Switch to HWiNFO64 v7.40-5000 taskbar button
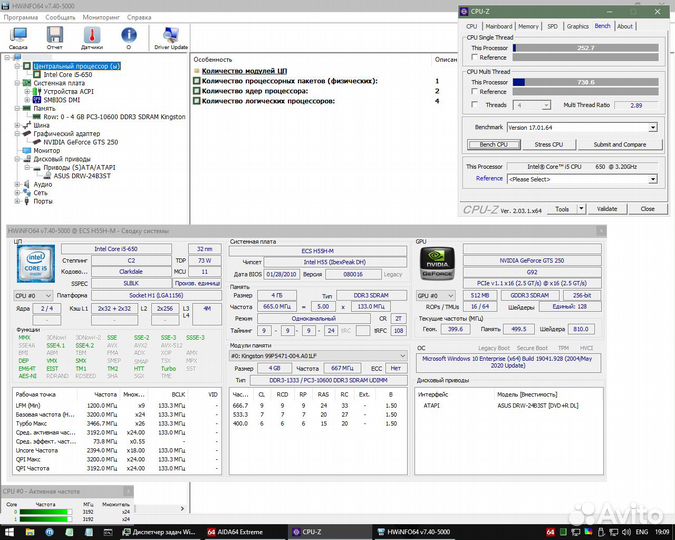This screenshot has height=540, width=675. pos(413,532)
